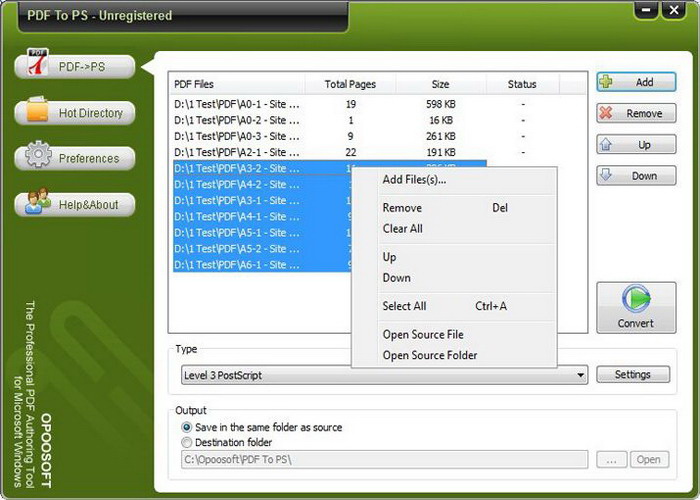Select the A4-2 - Site file row
This screenshot has height=500, width=700.
click(262, 185)
